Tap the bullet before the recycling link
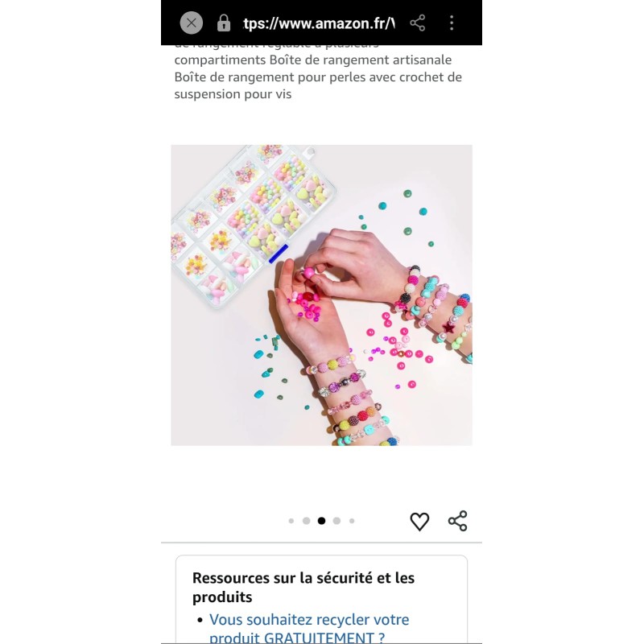644x644 pixels. (x=200, y=620)
